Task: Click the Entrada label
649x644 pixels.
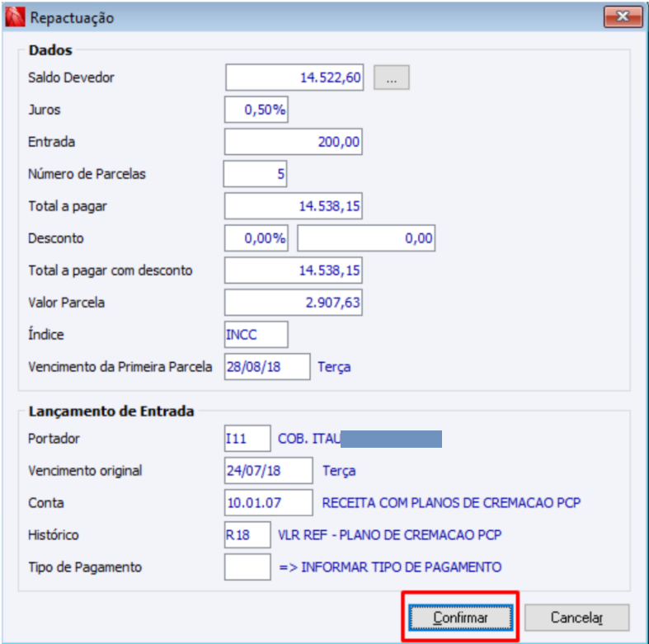Action: [51, 142]
